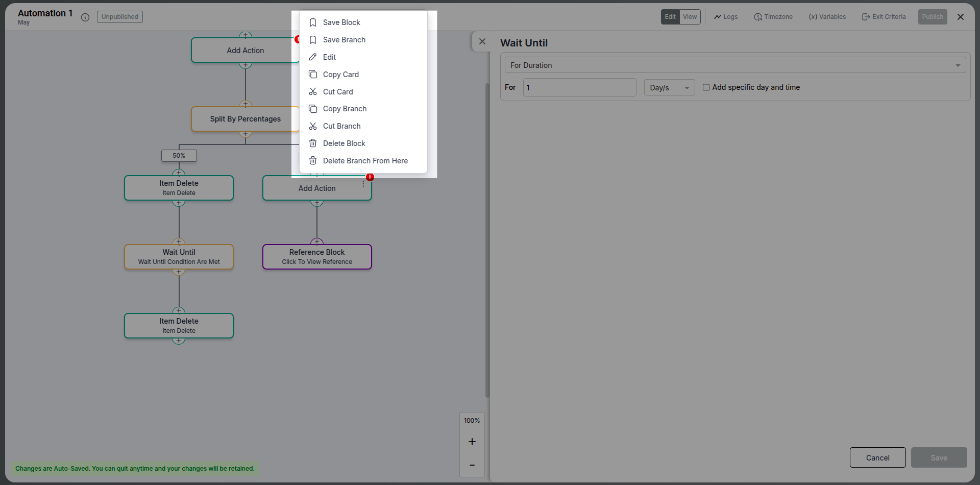
Task: Select the bottom Item Delete block
Action: click(x=179, y=326)
